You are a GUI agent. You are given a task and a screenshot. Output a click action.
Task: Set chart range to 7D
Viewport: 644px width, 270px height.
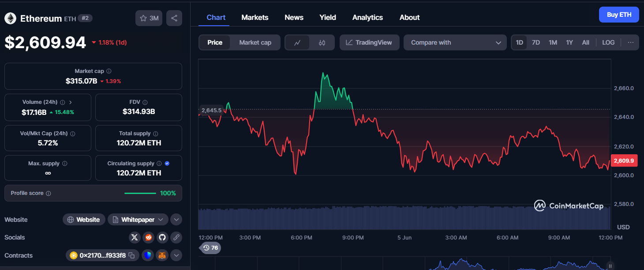pyautogui.click(x=536, y=42)
